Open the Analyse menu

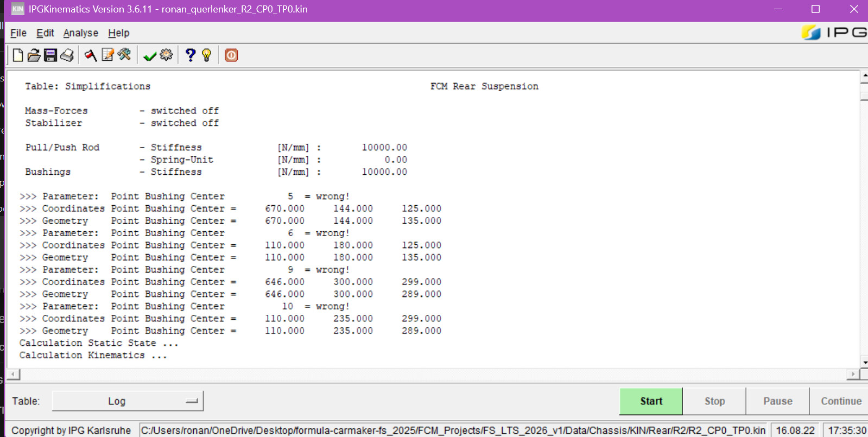click(x=80, y=33)
